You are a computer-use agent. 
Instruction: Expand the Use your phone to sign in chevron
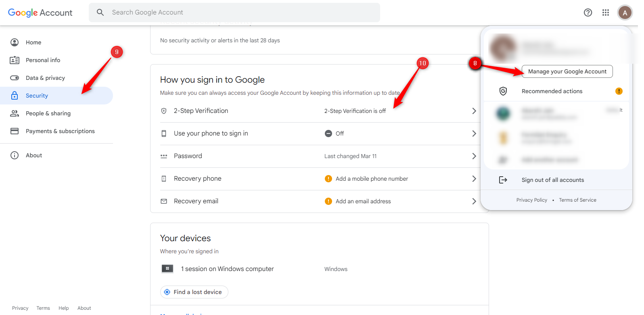click(x=474, y=134)
